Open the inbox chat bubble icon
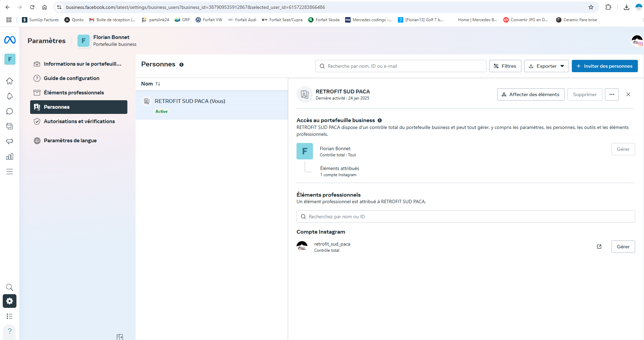The width and height of the screenshot is (644, 340). 10,111
